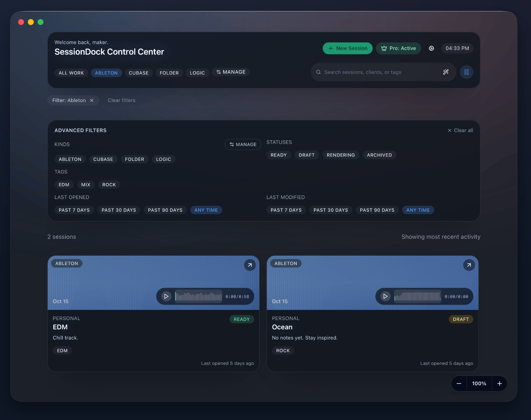Zoom in with the plus button
Viewport: 531px width, 420px height.
pyautogui.click(x=499, y=384)
